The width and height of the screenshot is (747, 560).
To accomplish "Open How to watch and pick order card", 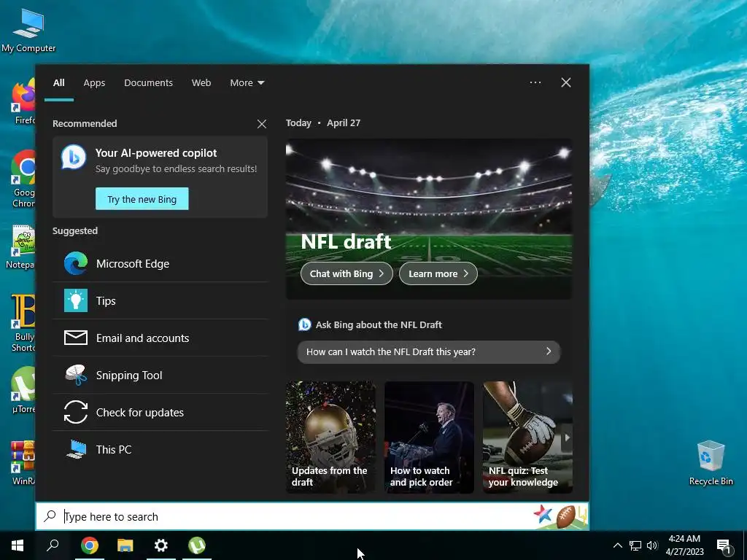I will coord(429,437).
